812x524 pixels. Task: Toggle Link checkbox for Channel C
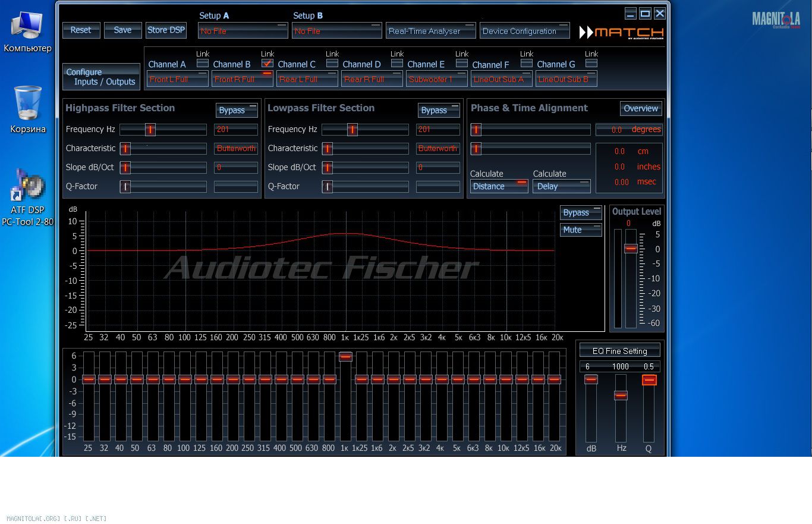pyautogui.click(x=332, y=63)
